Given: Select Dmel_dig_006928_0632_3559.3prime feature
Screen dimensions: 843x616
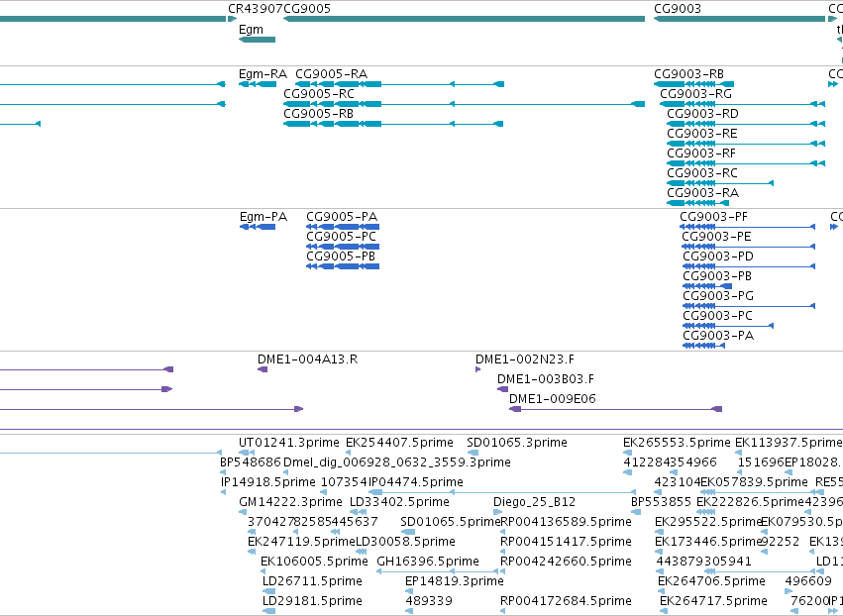Looking at the screenshot, I should 397,462.
